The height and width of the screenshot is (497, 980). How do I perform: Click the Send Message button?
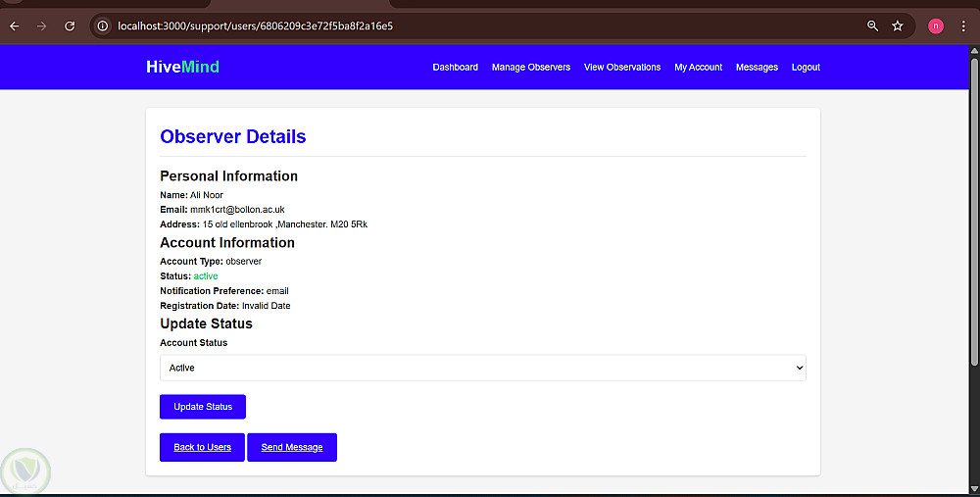(292, 447)
